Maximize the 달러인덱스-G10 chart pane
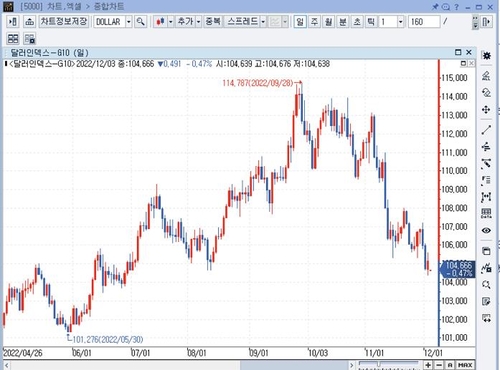Screen dimensions: 500x370 tap(458, 52)
